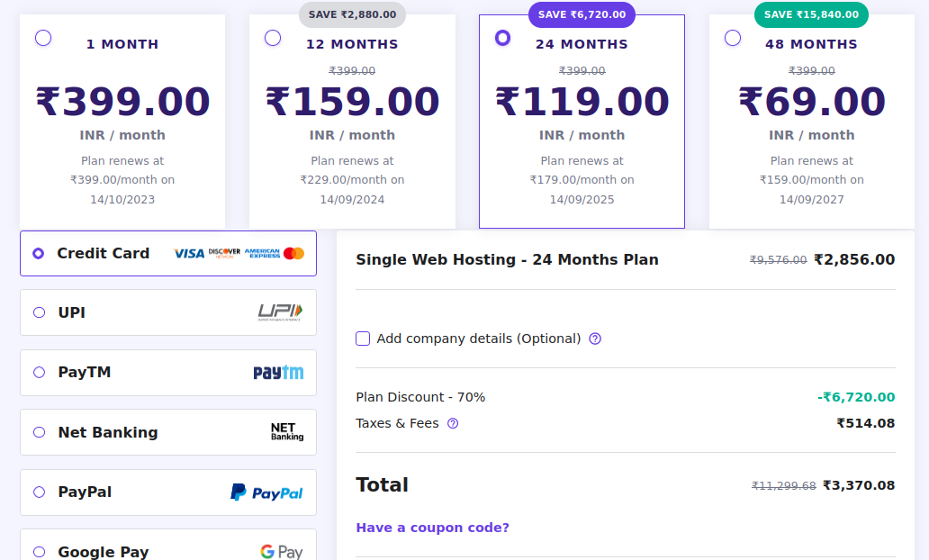The width and height of the screenshot is (929, 560).
Task: Click the Mastercard logo icon
Action: point(293,254)
